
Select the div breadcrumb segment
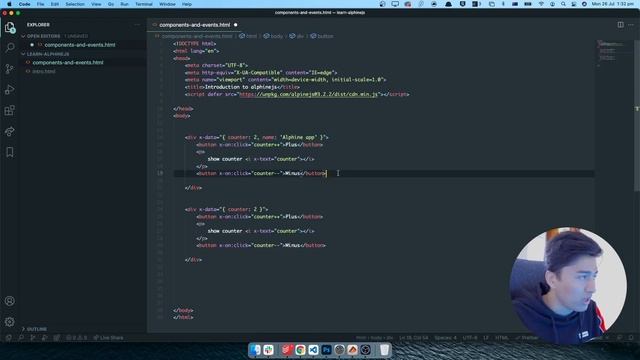coord(297,36)
